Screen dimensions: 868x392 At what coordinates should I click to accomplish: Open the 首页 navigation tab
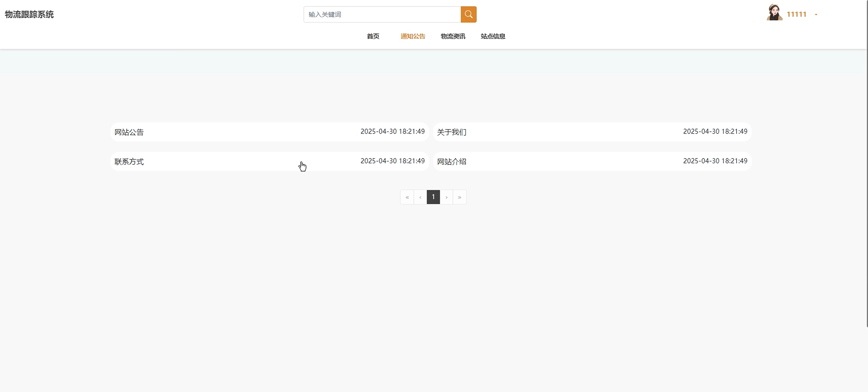pyautogui.click(x=373, y=37)
